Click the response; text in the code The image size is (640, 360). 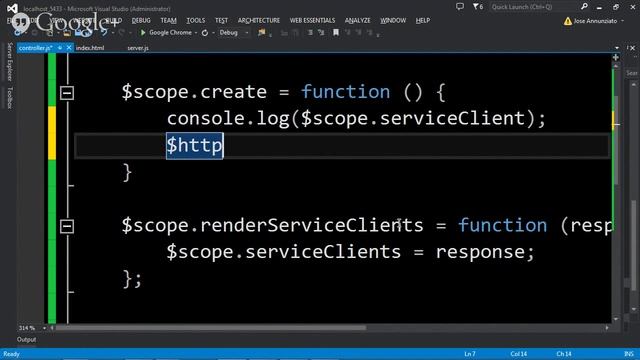coord(485,252)
